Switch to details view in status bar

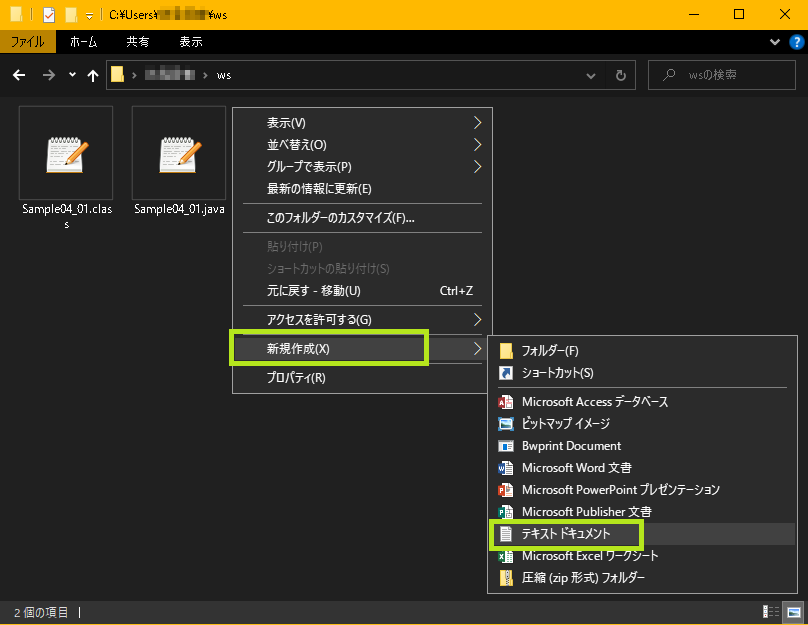[x=771, y=611]
